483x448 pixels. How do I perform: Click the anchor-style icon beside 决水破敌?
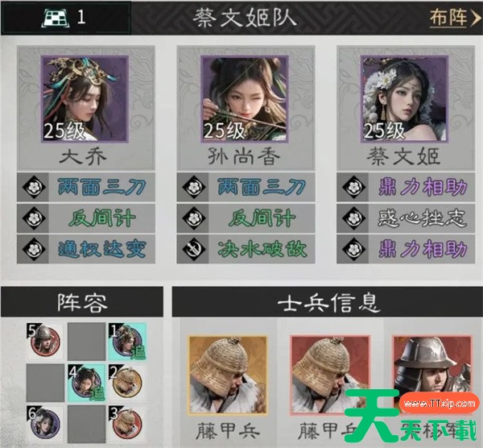click(193, 249)
